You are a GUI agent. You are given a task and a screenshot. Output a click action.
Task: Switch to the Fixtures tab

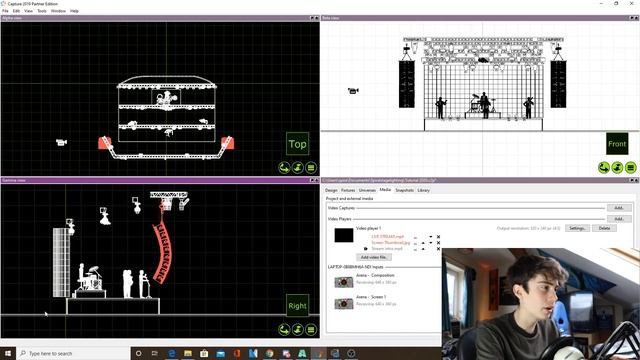click(348, 190)
